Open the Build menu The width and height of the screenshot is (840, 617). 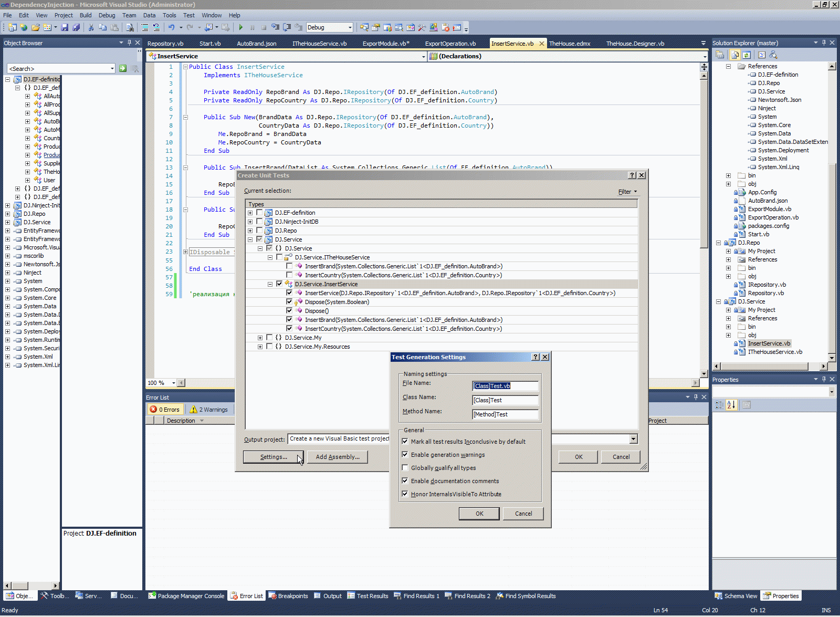click(85, 15)
